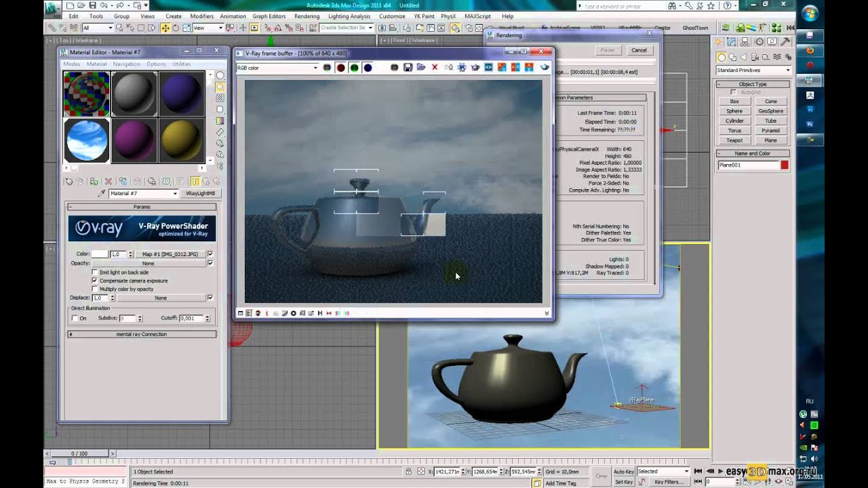Click the white Color swatch in Params

[100, 254]
